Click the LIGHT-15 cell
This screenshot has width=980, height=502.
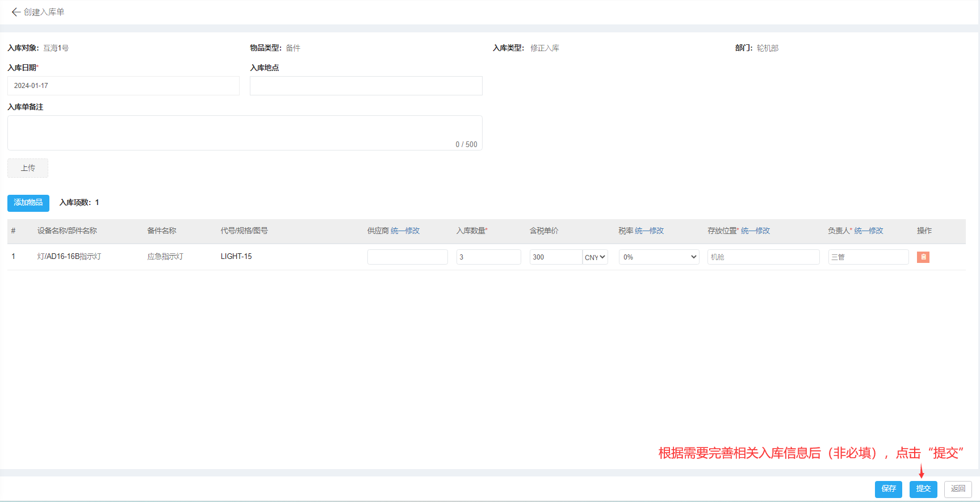pyautogui.click(x=236, y=257)
